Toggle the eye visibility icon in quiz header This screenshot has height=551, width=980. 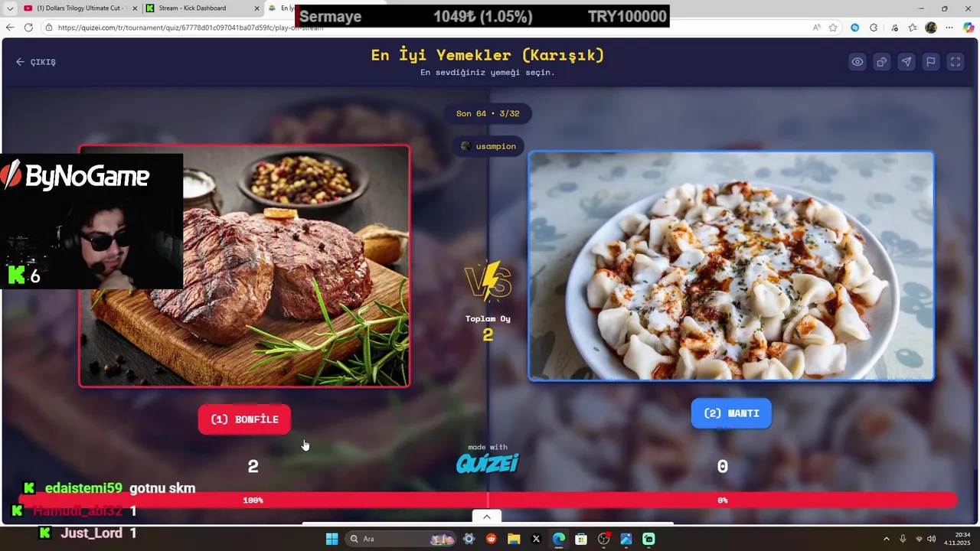point(857,62)
